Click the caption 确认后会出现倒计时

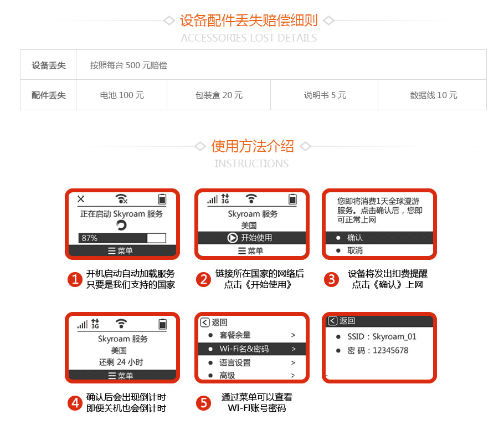pyautogui.click(x=126, y=397)
